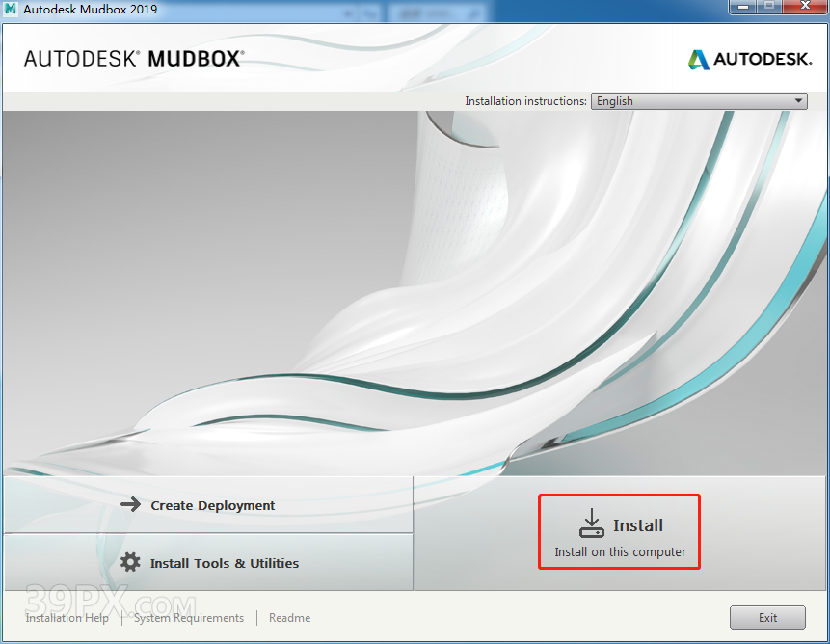Open the Installation instructions language dropdown
This screenshot has width=830, height=644.
coord(698,101)
